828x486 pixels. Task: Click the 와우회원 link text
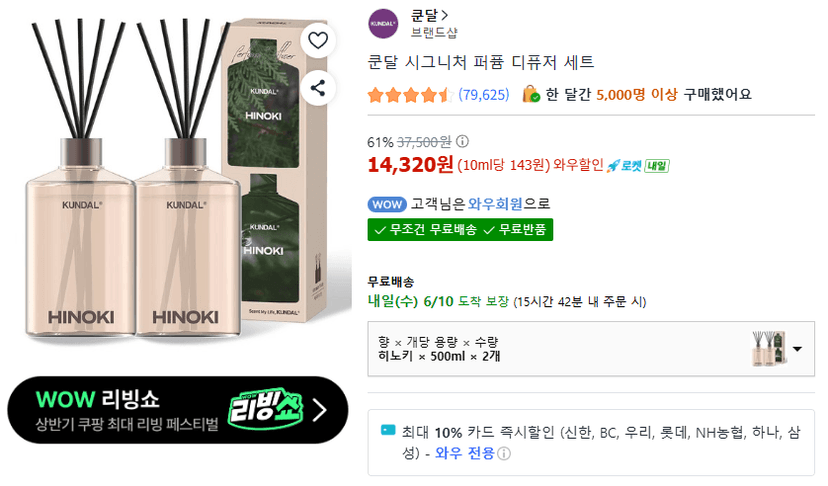point(495,204)
